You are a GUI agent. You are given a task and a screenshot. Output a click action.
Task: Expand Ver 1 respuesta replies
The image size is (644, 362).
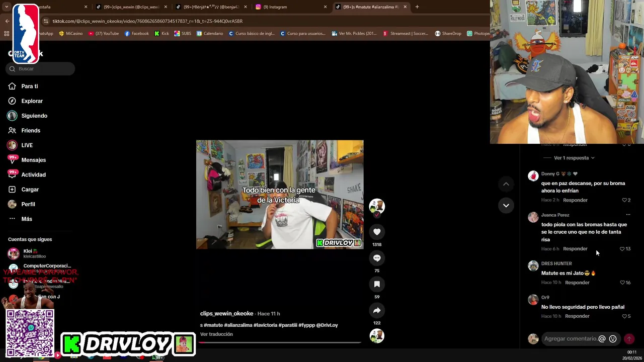(574, 158)
